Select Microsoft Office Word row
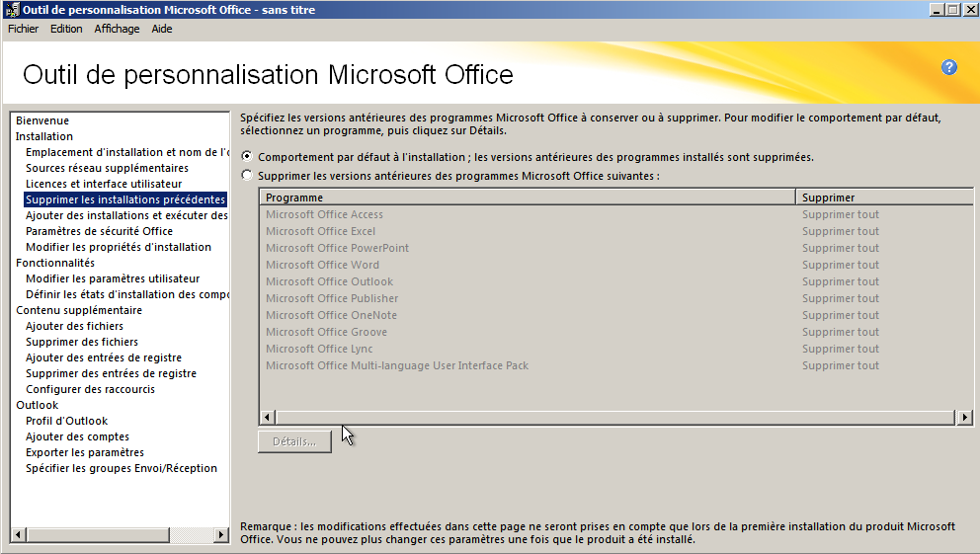Screen dimensions: 980x554 point(616,265)
